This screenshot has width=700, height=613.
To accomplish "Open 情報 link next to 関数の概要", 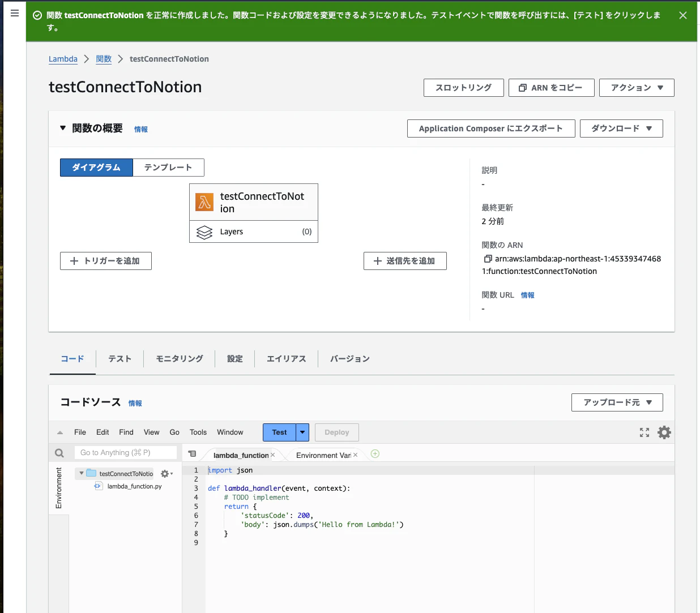I will click(x=141, y=130).
